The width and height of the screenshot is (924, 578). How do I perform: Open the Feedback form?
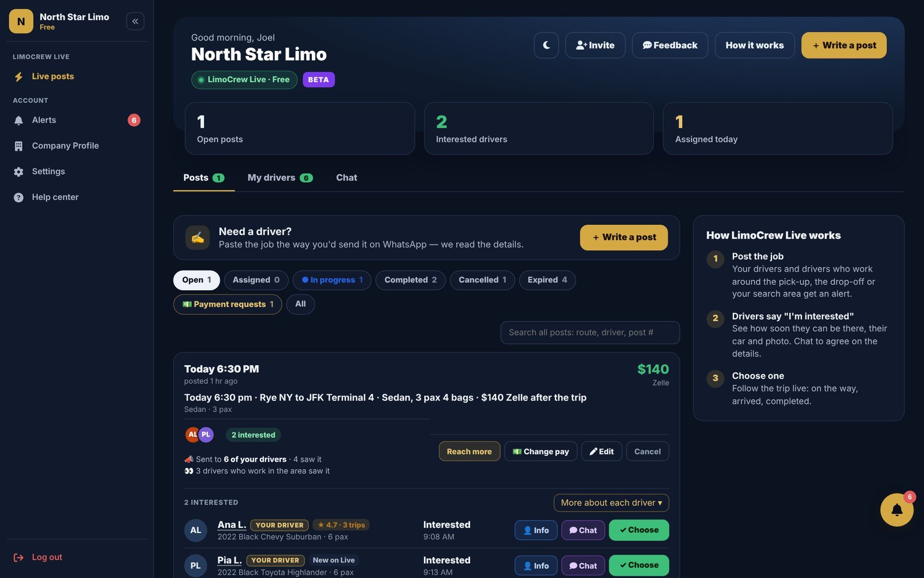pos(670,45)
